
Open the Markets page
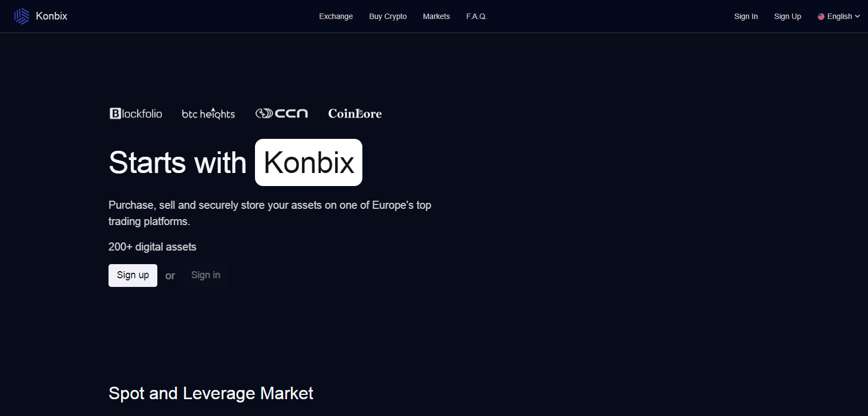coord(436,16)
